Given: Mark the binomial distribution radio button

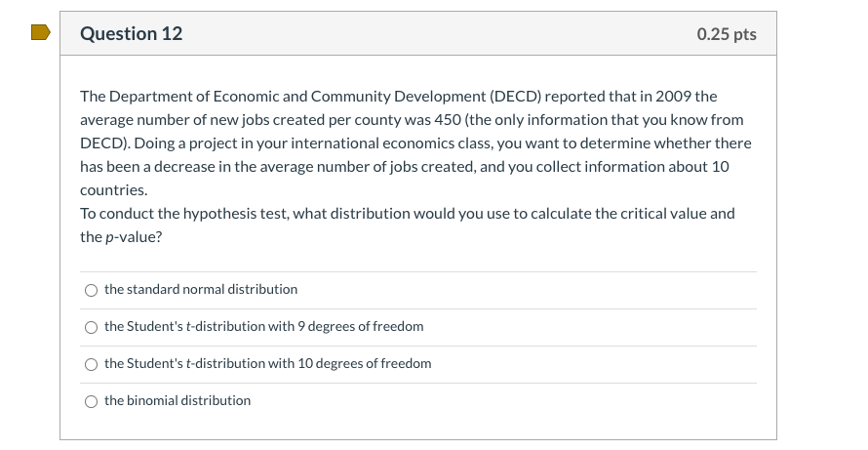Looking at the screenshot, I should [91, 401].
